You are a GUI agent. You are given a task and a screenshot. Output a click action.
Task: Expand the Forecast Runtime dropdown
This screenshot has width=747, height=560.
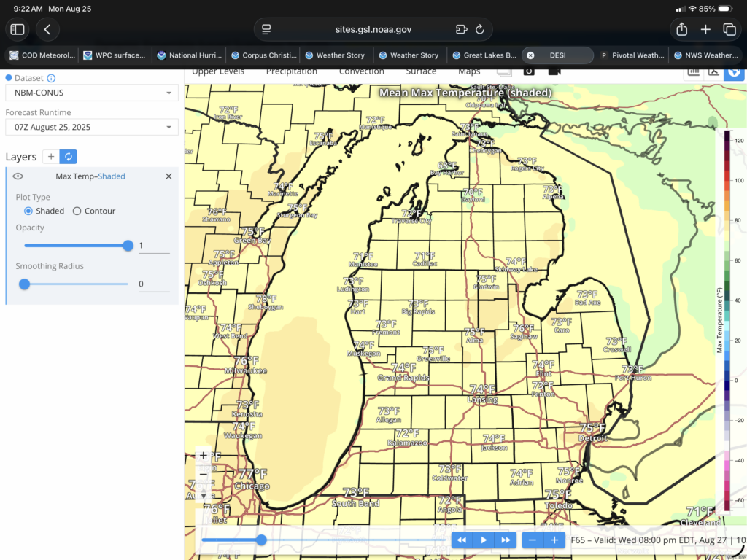91,127
